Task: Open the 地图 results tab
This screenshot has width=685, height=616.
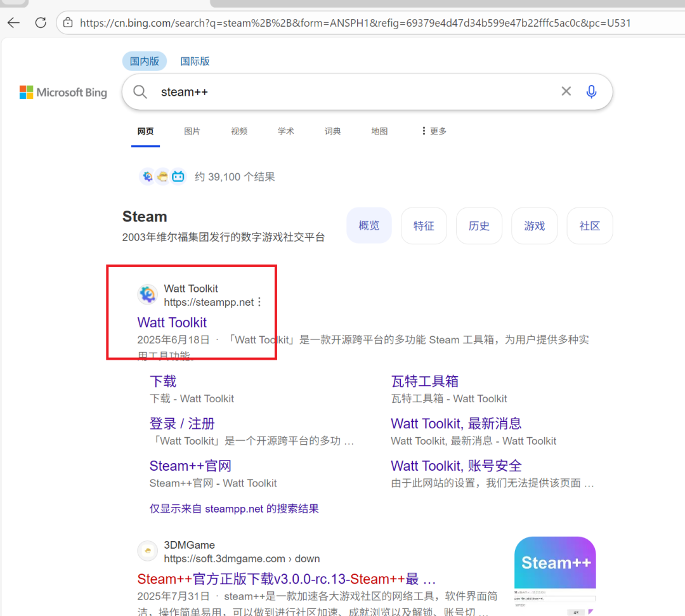Action: pos(379,131)
